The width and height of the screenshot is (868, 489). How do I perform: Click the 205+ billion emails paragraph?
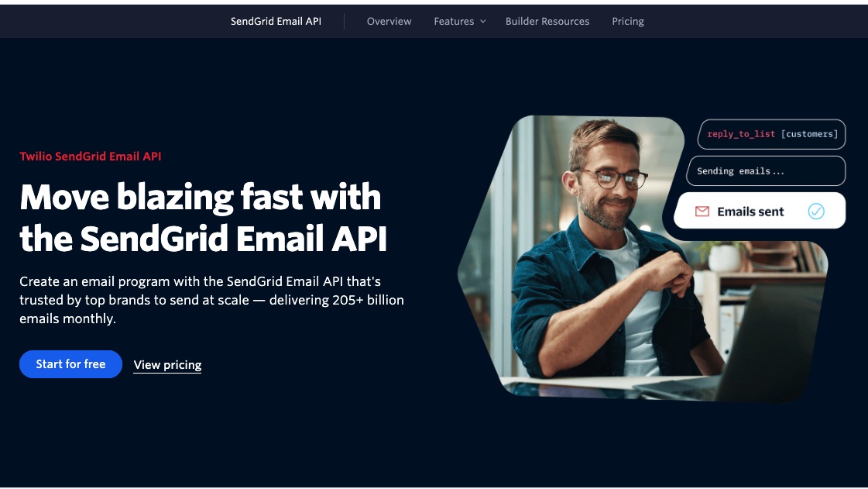tap(211, 300)
